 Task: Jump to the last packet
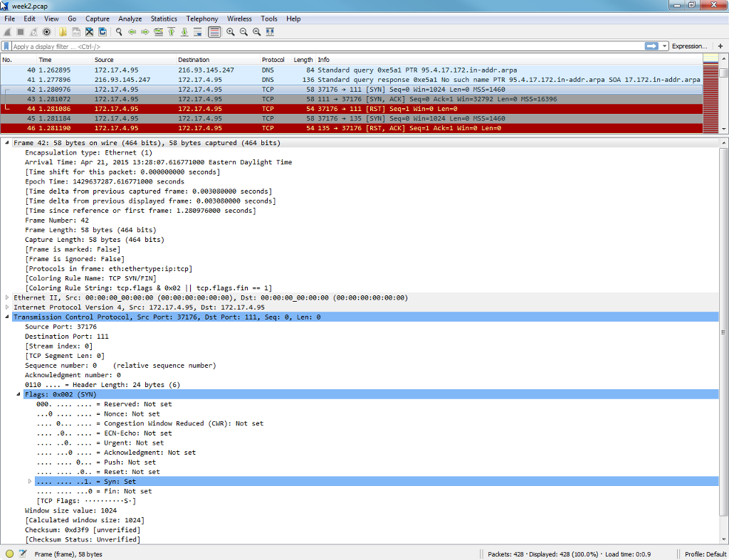[185, 31]
